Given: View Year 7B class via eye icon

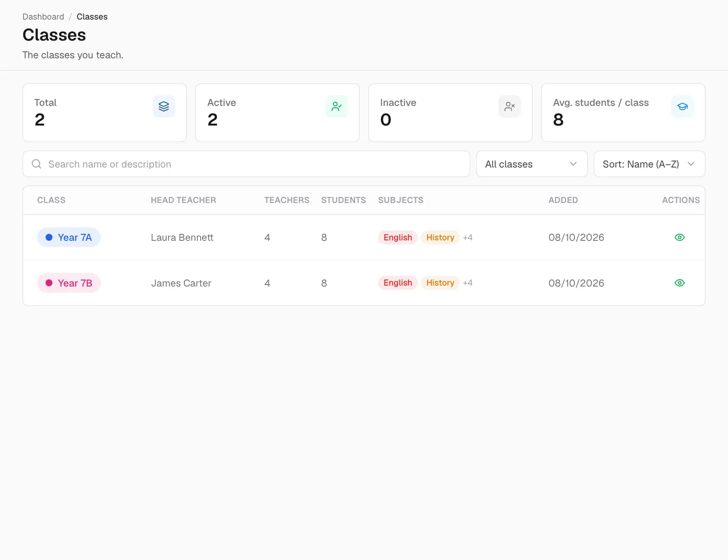Looking at the screenshot, I should [x=679, y=283].
